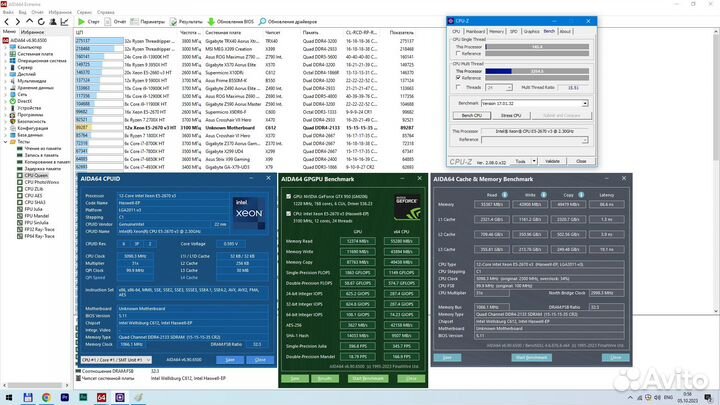Click the up-level arrow in AIDA64 toolbar
This screenshot has width=720, height=405.
coord(29,22)
